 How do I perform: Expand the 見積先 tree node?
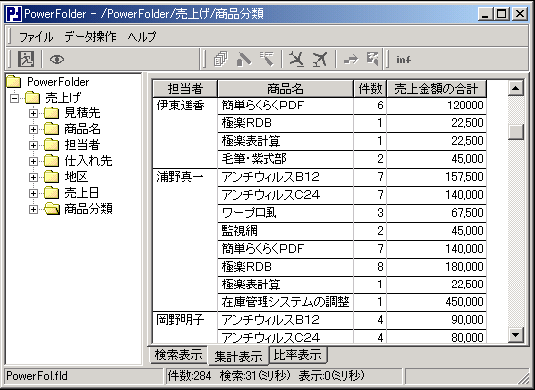pyautogui.click(x=33, y=113)
